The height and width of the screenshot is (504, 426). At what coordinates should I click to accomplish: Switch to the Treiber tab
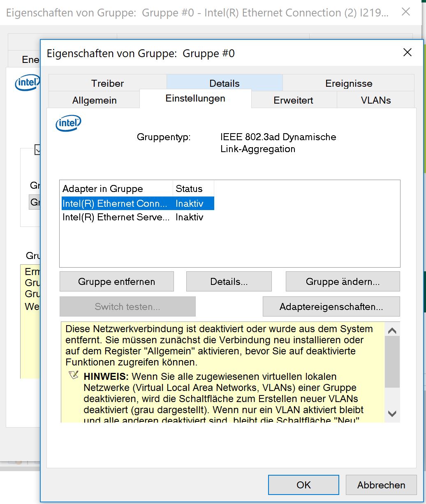(107, 83)
